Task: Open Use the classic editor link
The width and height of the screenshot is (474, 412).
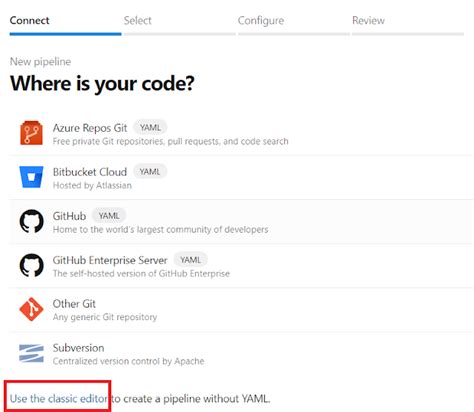Action: 59,399
